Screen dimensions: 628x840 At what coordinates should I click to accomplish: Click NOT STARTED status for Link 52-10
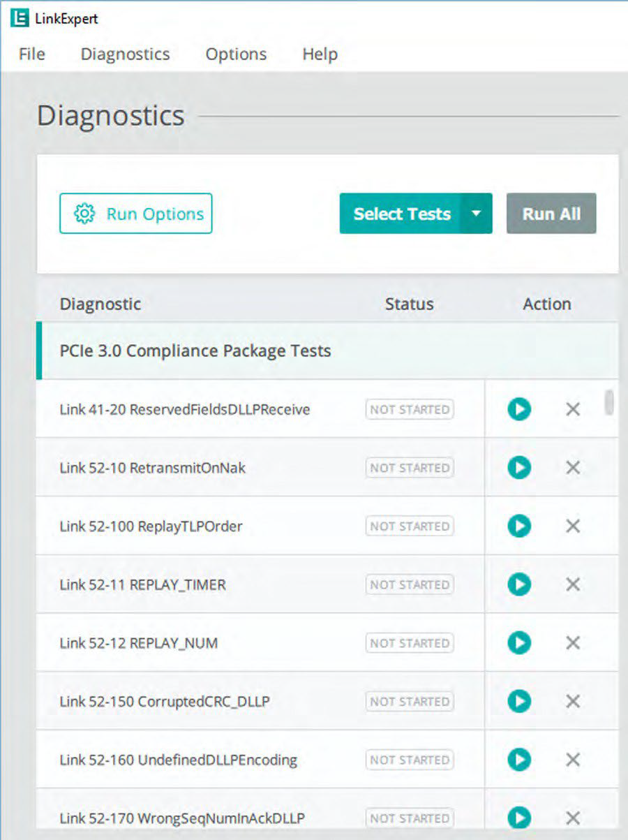click(410, 467)
